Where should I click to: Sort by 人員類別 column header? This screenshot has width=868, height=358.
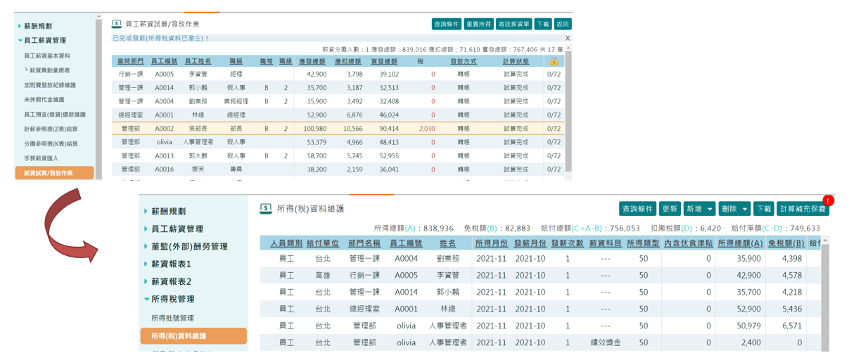pos(286,243)
